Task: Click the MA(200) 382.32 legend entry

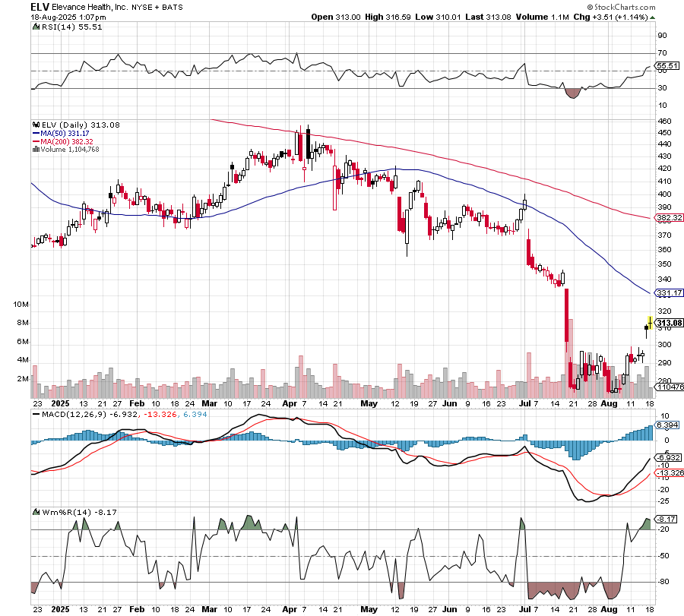Action: click(63, 142)
